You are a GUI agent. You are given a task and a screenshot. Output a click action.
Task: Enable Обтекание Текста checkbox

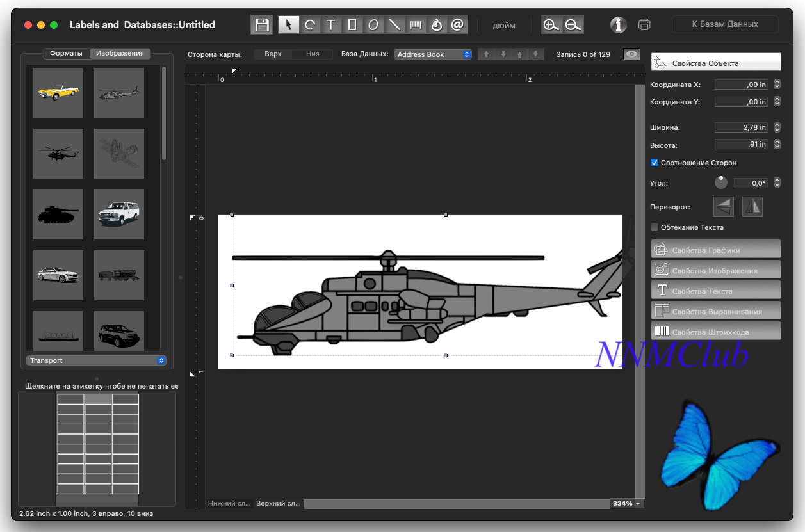tap(655, 227)
